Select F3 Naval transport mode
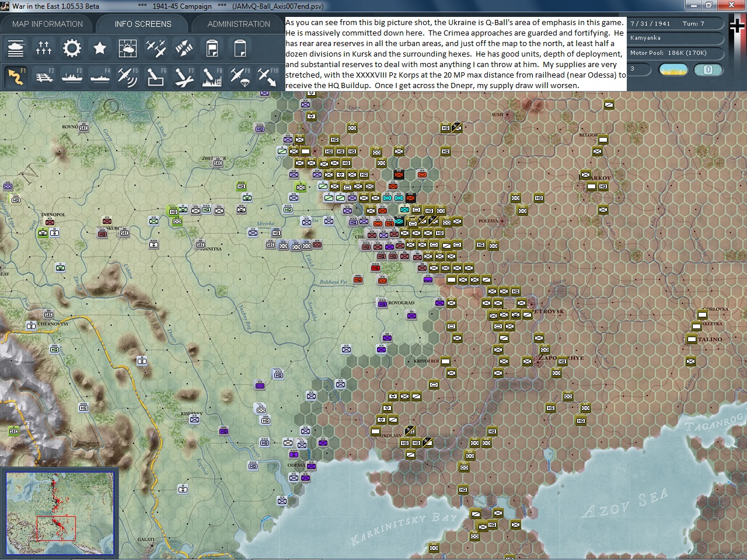The image size is (747, 560). click(72, 77)
